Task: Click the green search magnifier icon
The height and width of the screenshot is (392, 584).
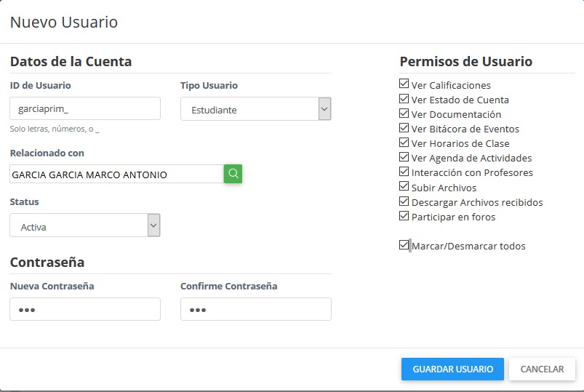Action: [x=233, y=174]
